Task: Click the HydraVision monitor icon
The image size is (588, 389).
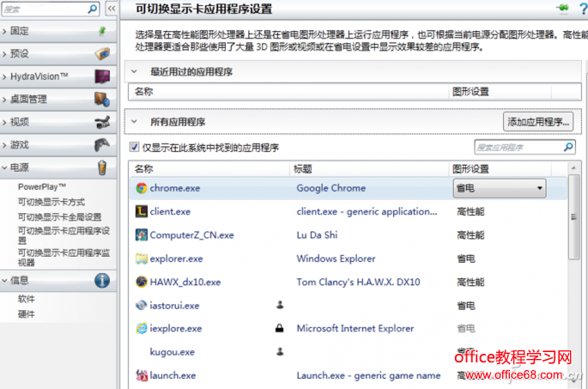Action: point(102,76)
